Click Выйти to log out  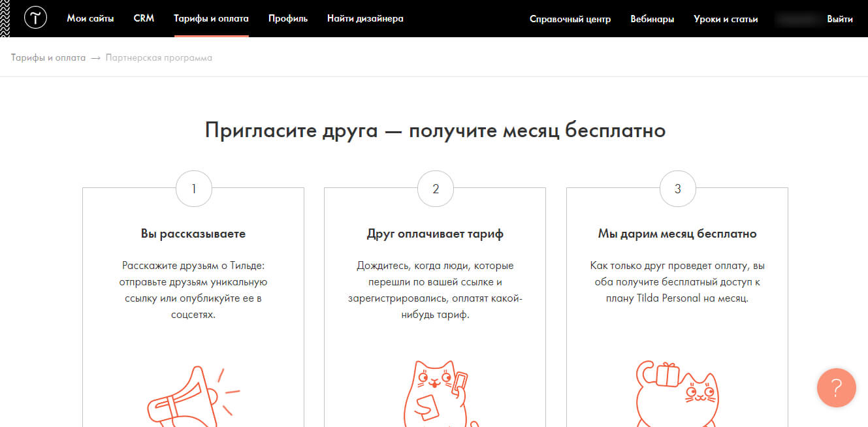tap(841, 20)
